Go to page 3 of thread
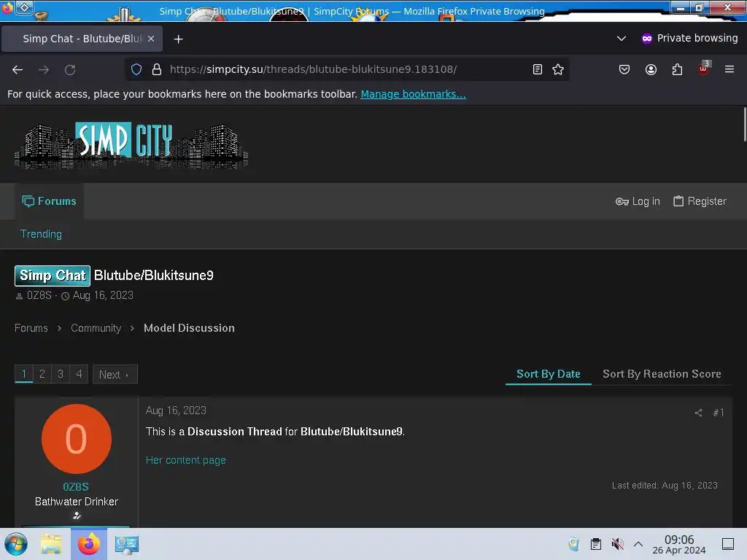This screenshot has width=747, height=560. pyautogui.click(x=61, y=374)
